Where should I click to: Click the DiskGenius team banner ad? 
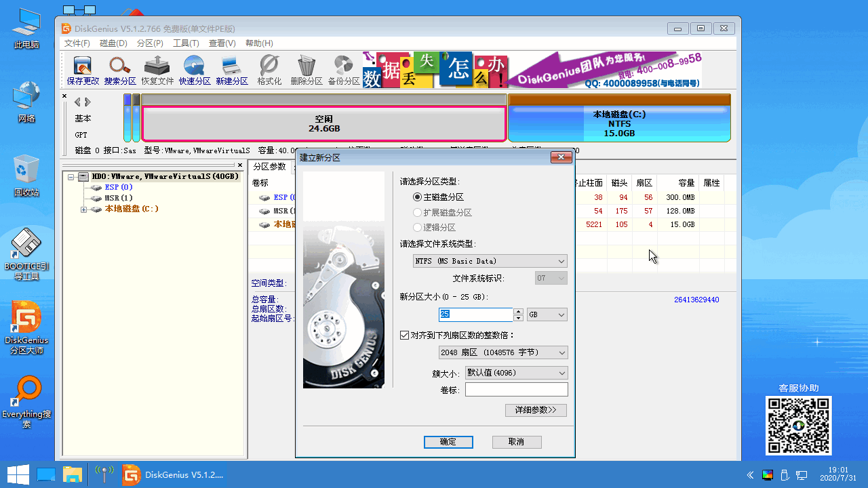(605, 70)
